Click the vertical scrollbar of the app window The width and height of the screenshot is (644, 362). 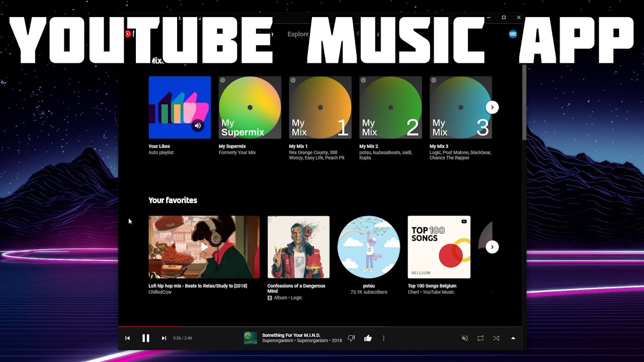pyautogui.click(x=524, y=102)
